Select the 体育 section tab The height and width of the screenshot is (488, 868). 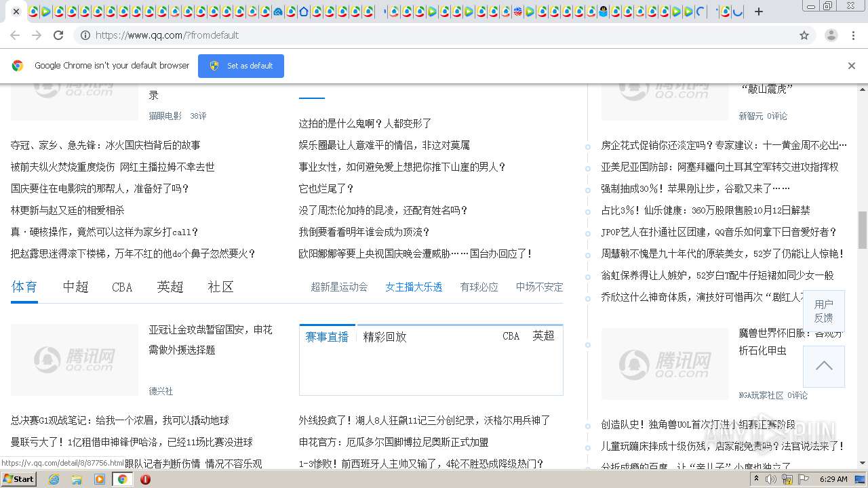(24, 287)
